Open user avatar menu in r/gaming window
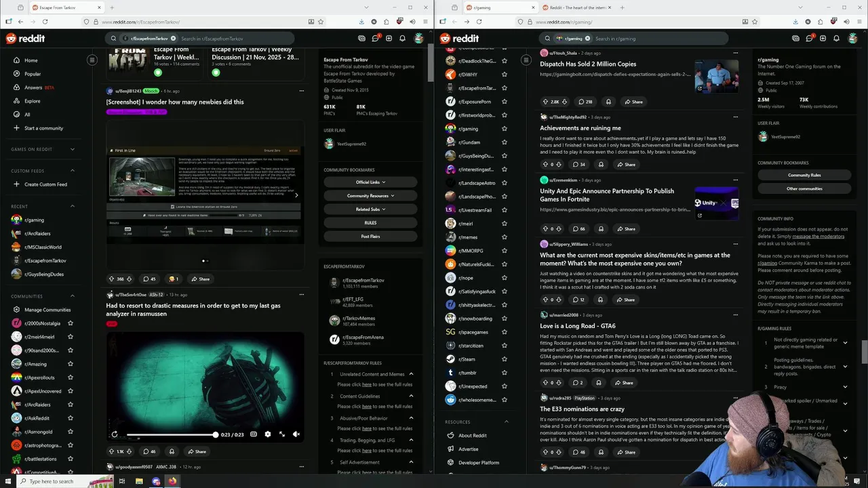The height and width of the screenshot is (488, 868). [853, 39]
